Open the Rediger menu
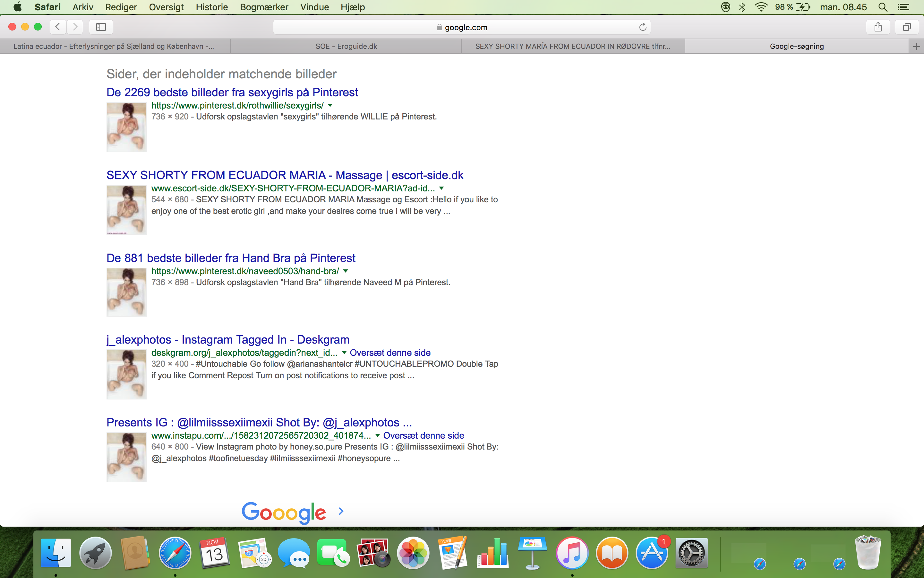The image size is (924, 578). [x=121, y=7]
